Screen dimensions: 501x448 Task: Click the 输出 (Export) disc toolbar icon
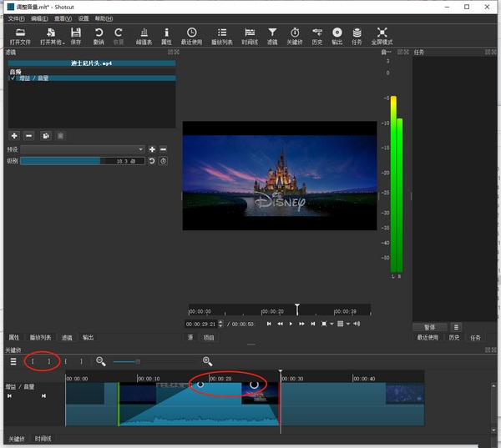pos(337,33)
